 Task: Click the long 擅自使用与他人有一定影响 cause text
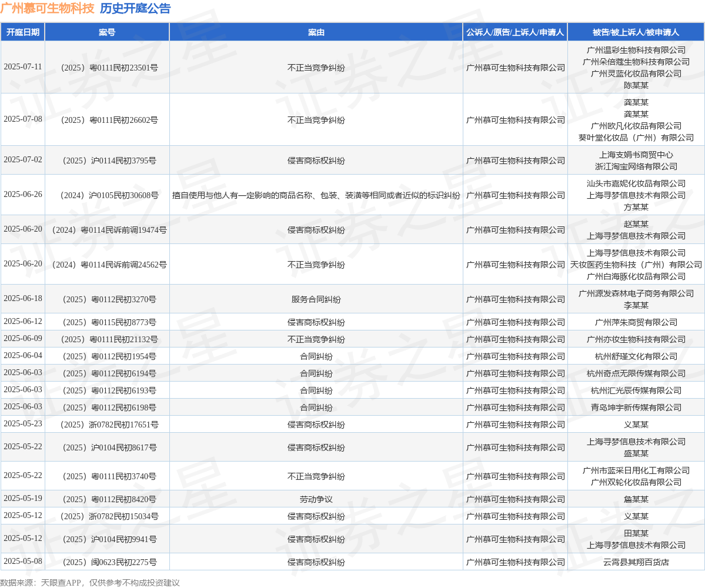[x=316, y=195]
